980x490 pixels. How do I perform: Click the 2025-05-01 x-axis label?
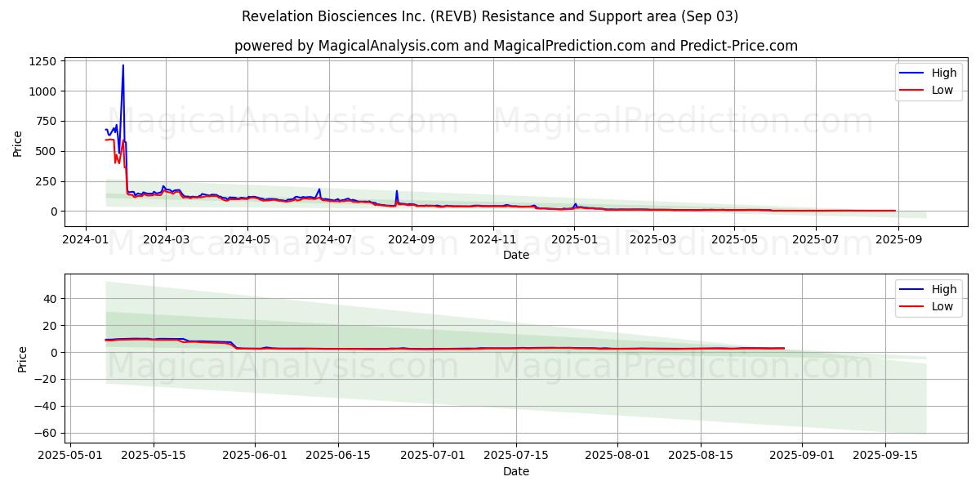(x=70, y=456)
